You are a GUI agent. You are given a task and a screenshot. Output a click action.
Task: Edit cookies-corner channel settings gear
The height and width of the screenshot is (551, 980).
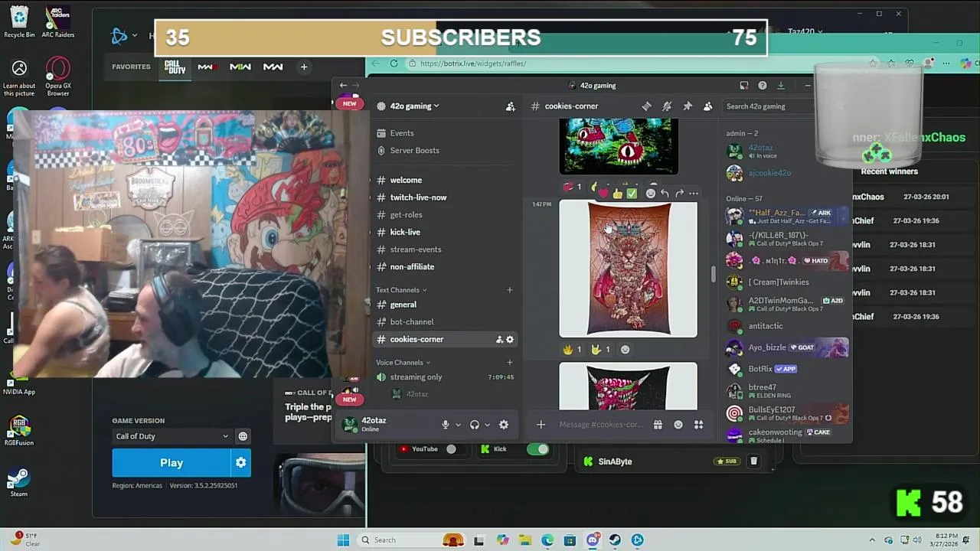510,340
